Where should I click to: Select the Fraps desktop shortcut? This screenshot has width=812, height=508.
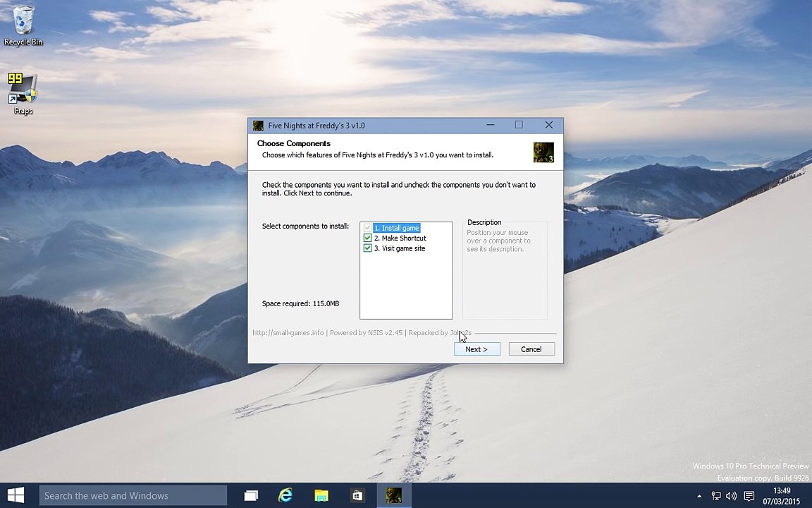click(x=23, y=94)
